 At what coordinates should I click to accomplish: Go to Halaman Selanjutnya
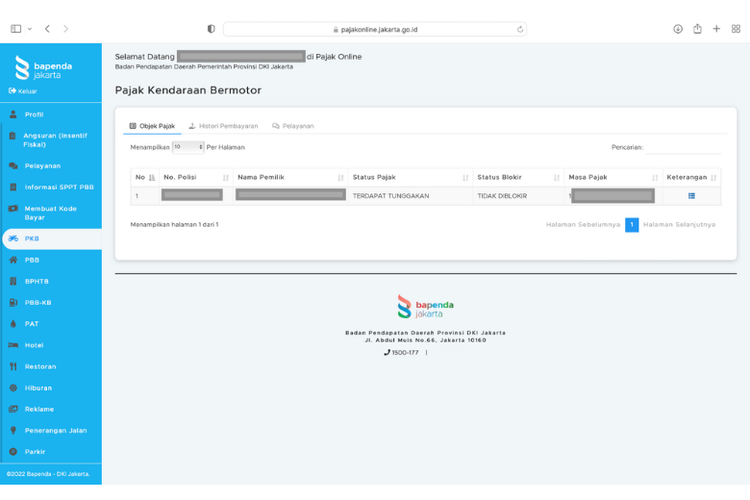679,225
